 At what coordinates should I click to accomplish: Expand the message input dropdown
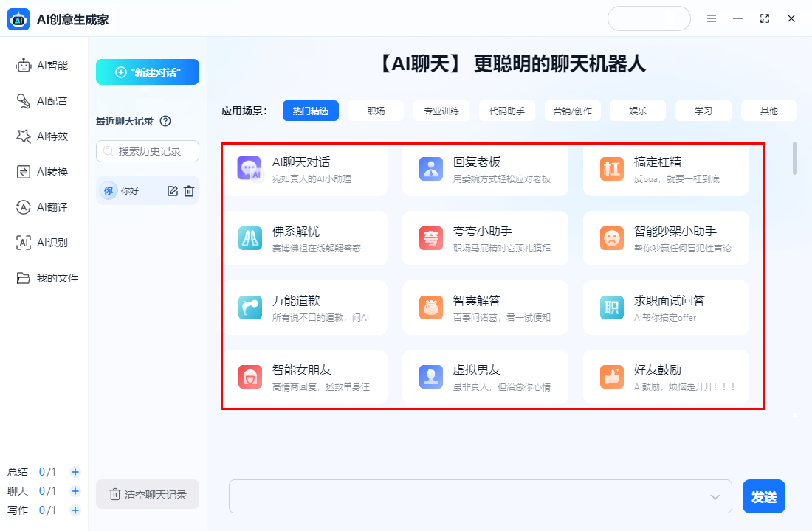715,496
